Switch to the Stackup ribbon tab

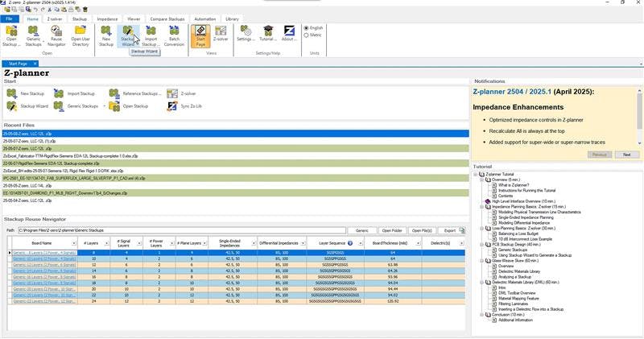pyautogui.click(x=79, y=19)
